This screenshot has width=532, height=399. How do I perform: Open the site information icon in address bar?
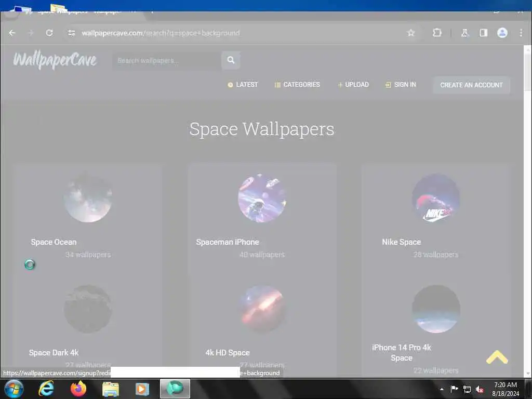point(71,33)
